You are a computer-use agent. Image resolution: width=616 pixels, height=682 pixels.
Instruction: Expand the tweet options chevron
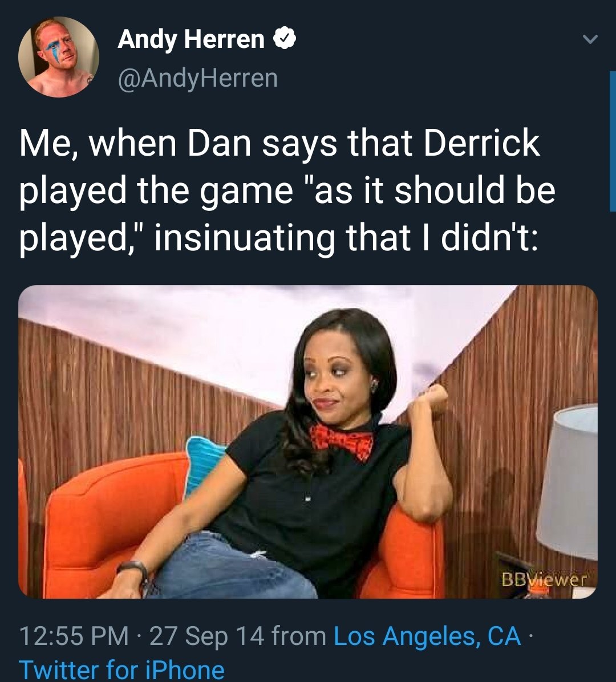tap(590, 39)
